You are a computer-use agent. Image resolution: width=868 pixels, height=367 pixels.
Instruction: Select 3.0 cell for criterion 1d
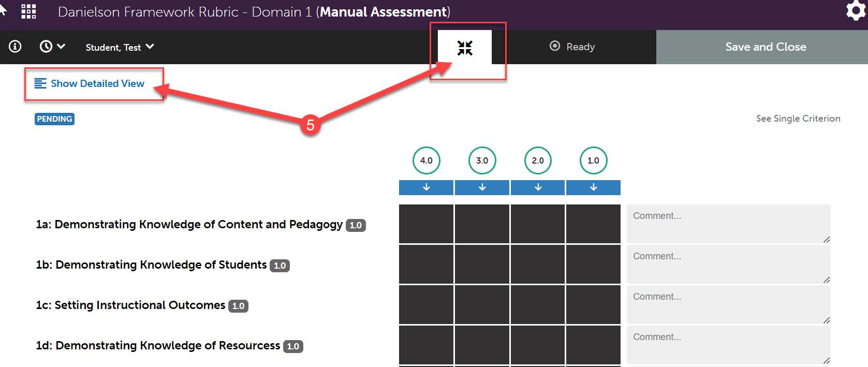coord(482,345)
